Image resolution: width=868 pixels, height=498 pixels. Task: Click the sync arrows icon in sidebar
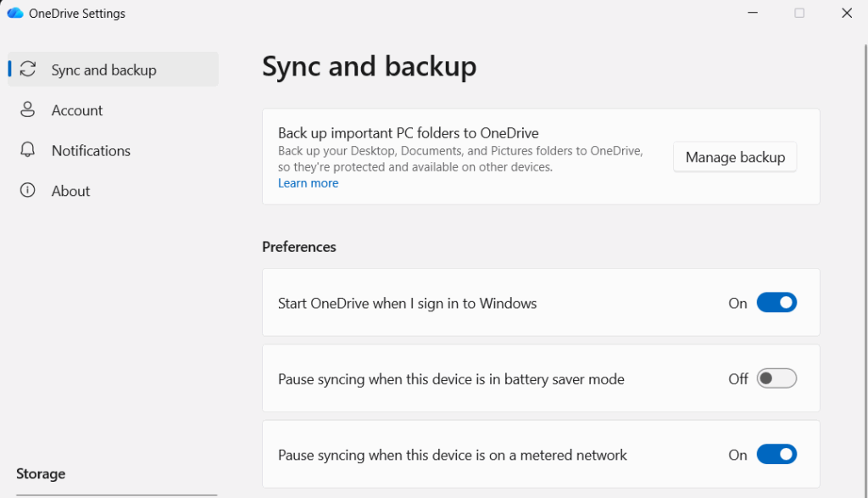tap(28, 70)
